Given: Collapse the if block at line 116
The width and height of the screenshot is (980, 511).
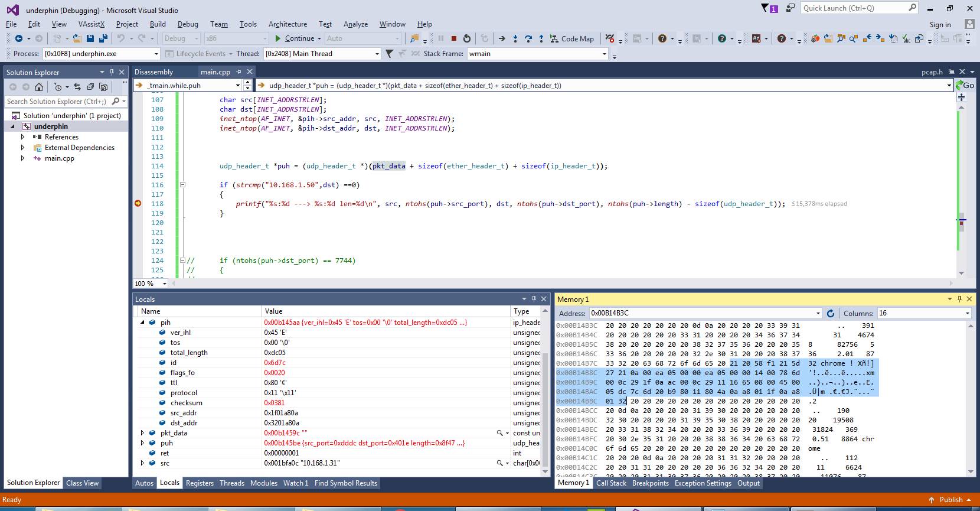Looking at the screenshot, I should click(x=182, y=185).
